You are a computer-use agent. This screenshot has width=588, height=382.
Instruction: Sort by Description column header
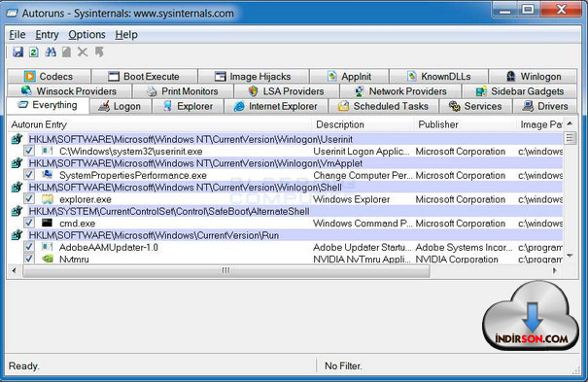click(x=363, y=124)
